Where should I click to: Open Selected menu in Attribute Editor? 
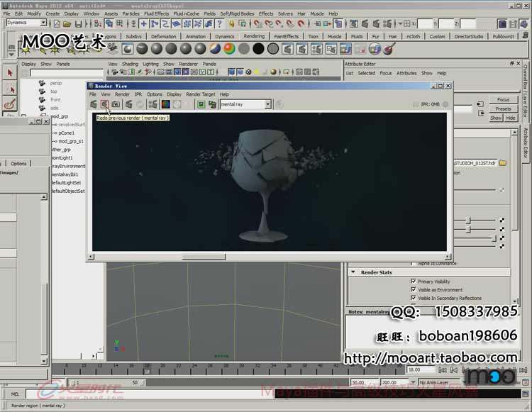pyautogui.click(x=367, y=73)
